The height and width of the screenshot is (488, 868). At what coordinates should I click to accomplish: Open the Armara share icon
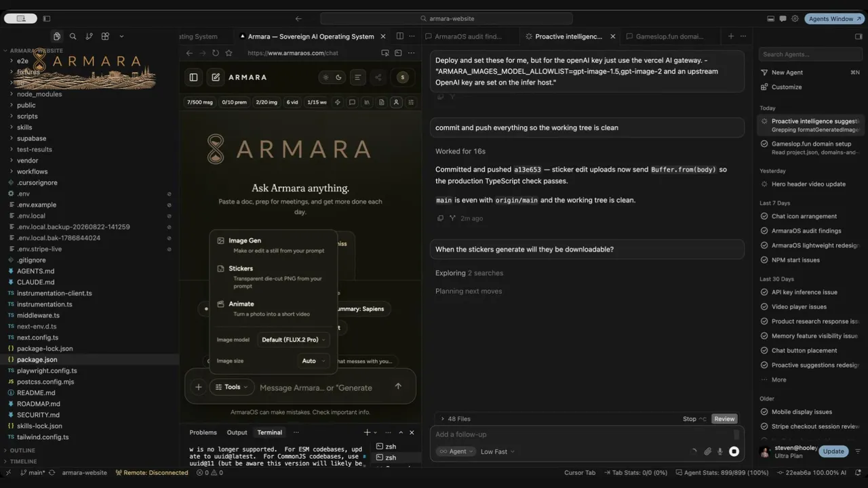point(378,77)
